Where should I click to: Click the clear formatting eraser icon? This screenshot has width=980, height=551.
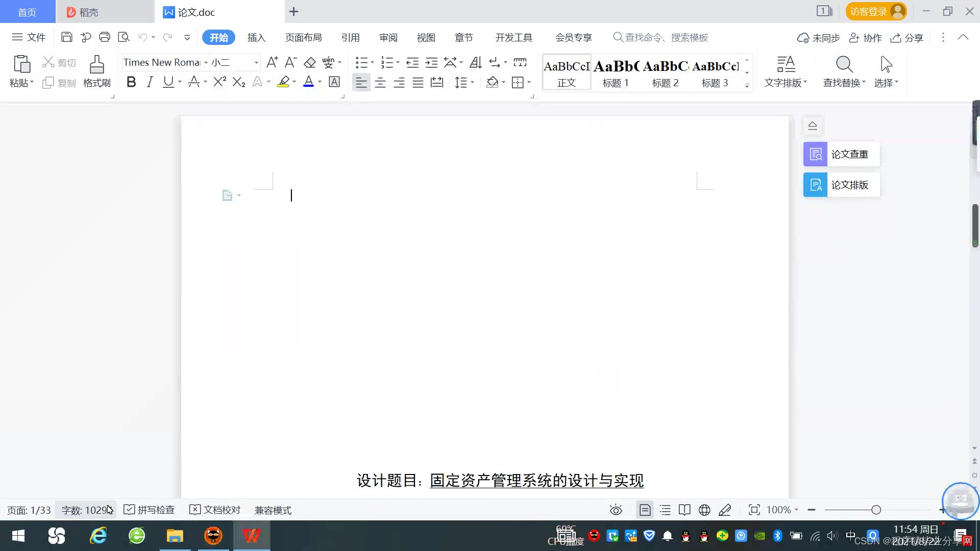pyautogui.click(x=309, y=63)
